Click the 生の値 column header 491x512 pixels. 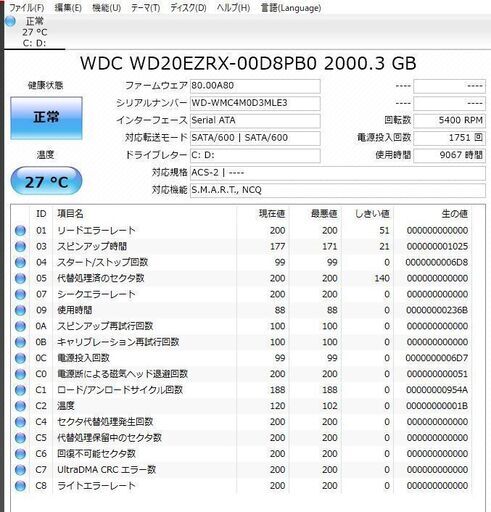click(455, 214)
